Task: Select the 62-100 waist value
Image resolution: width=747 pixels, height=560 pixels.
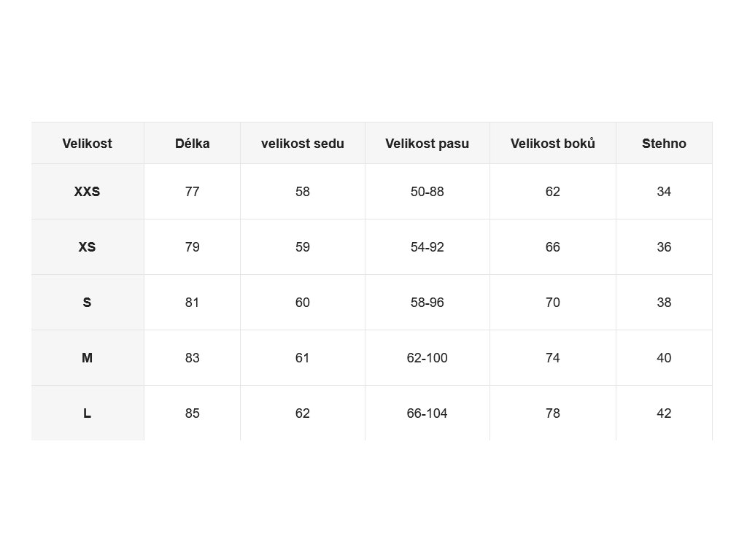Action: click(427, 357)
